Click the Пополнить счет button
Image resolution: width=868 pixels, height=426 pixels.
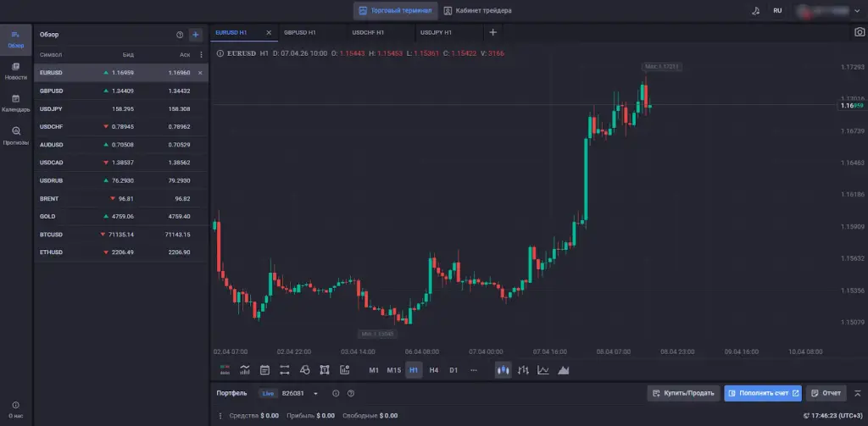pyautogui.click(x=763, y=393)
